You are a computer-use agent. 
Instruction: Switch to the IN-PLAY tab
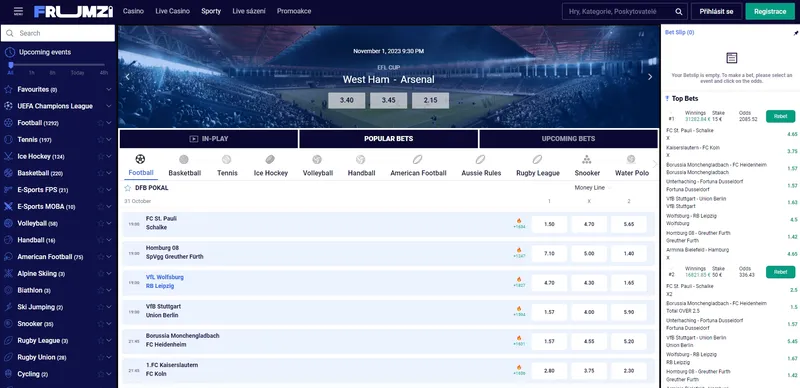point(209,139)
